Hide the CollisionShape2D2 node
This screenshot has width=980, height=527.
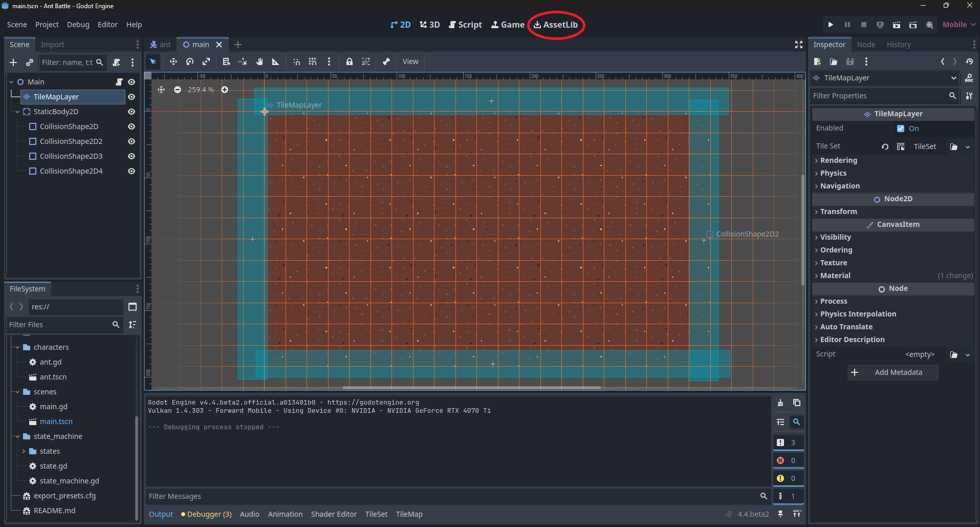pyautogui.click(x=132, y=141)
